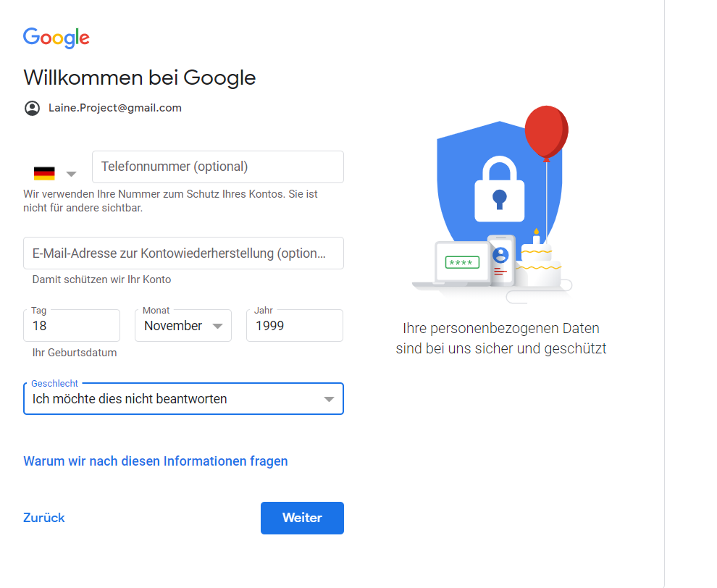Click the red balloon illustration
This screenshot has width=717, height=588.
point(546,133)
